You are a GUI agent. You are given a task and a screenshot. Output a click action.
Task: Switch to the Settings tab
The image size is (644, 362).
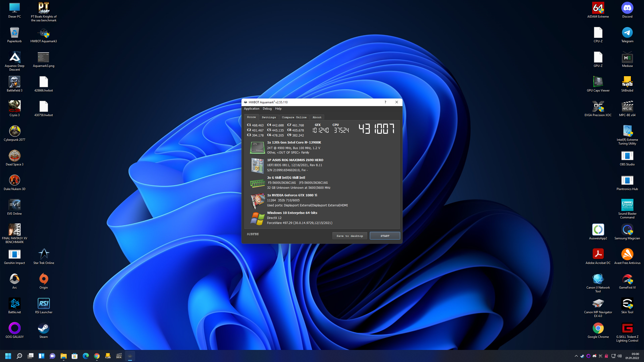(x=269, y=117)
